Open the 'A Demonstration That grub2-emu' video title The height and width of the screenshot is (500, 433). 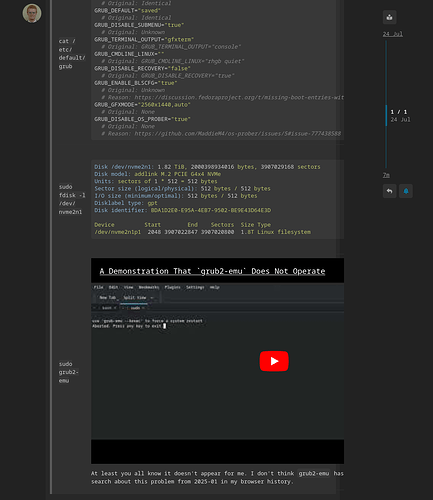212,271
